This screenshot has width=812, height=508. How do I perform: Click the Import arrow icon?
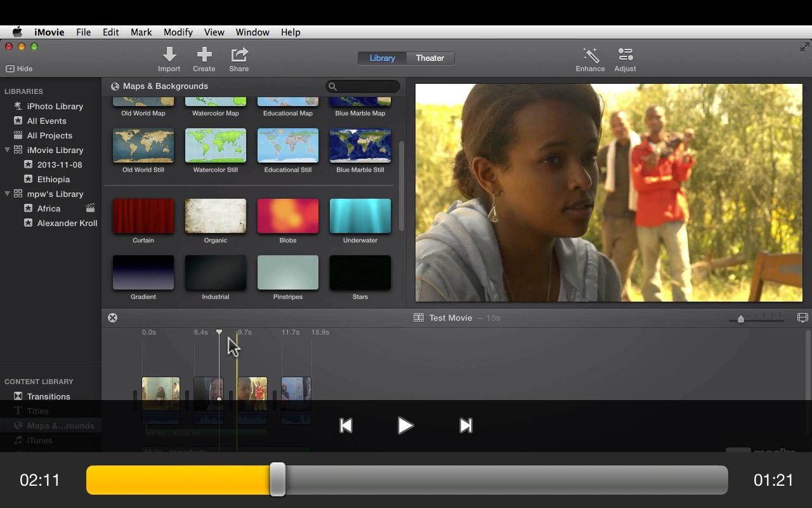pos(169,55)
